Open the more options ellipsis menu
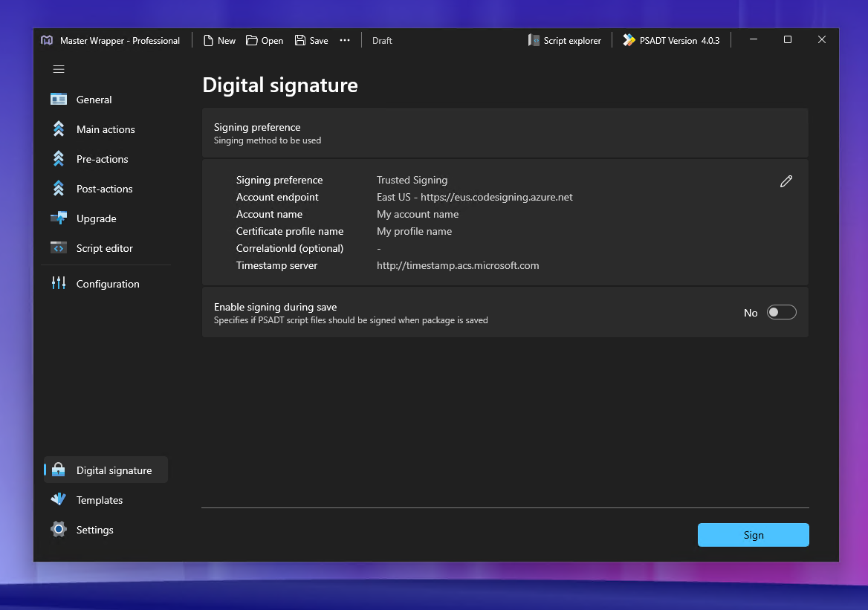Screen dimensions: 868x610 [x=345, y=40]
